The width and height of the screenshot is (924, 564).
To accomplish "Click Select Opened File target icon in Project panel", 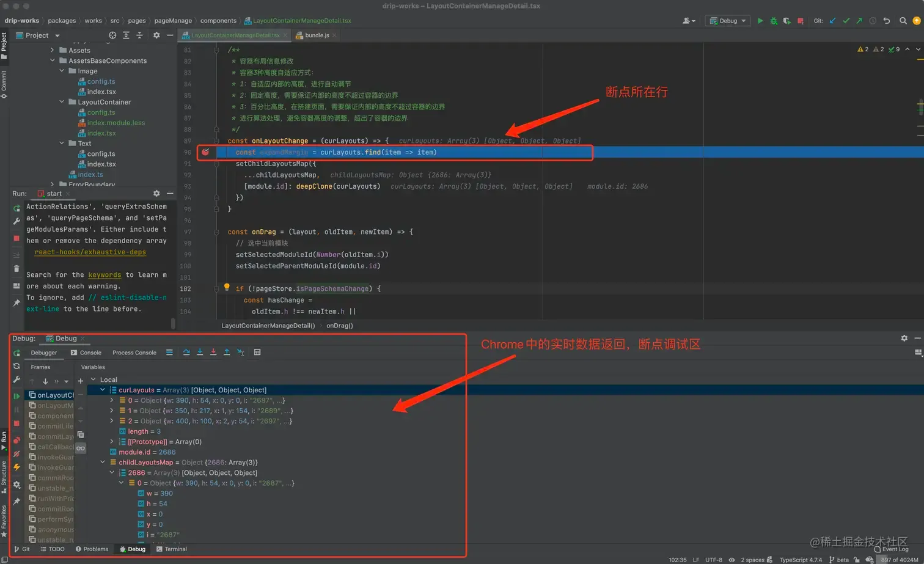I will [x=112, y=35].
